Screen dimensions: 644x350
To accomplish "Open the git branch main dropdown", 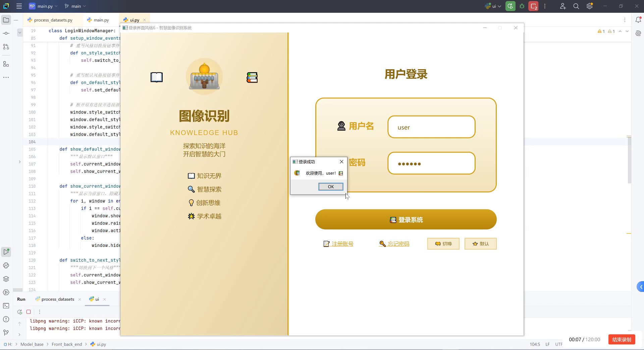I will click(74, 6).
